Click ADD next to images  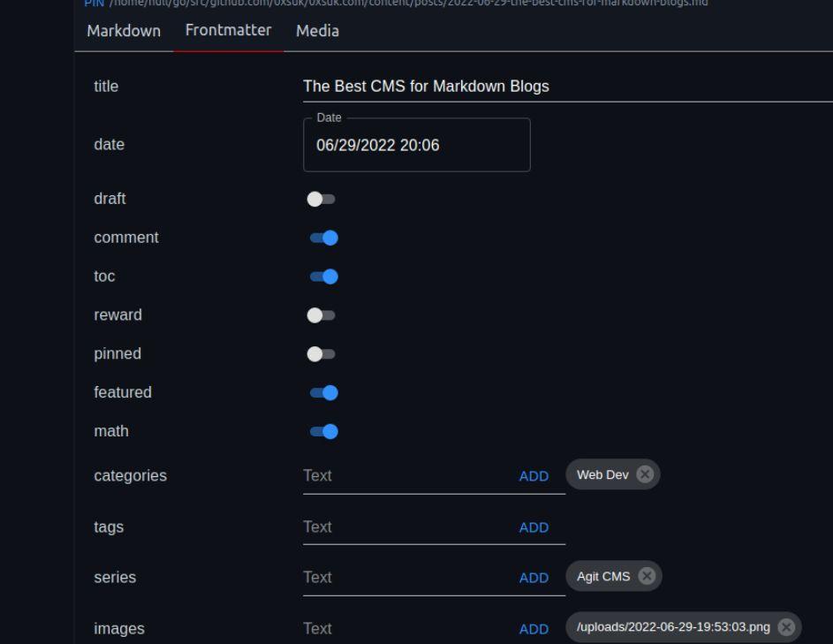tap(534, 629)
